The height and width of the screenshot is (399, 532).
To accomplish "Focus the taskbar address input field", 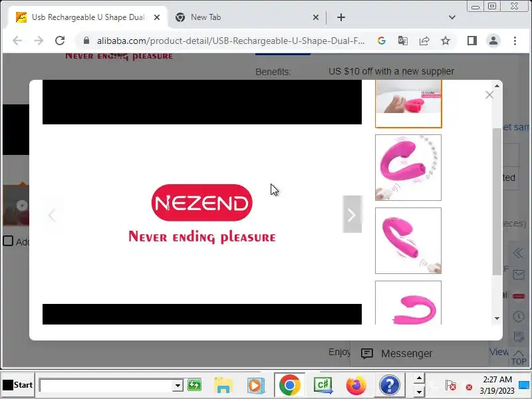I will [x=106, y=386].
